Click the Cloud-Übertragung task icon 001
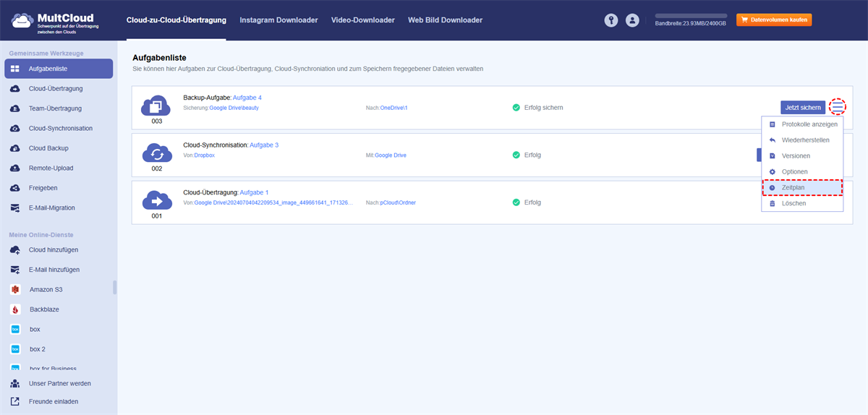Image resolution: width=868 pixels, height=415 pixels. click(156, 200)
